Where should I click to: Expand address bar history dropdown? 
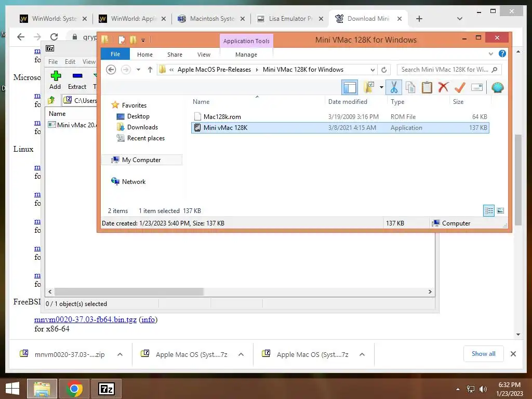click(373, 70)
